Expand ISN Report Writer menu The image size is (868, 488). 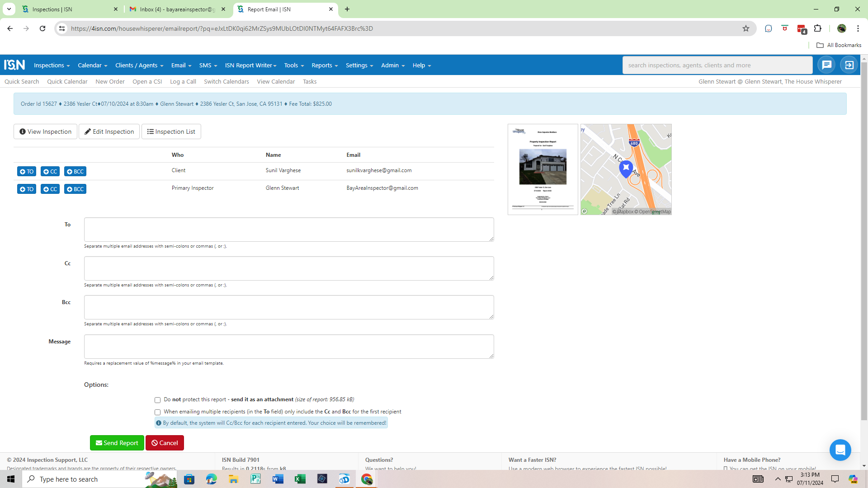(250, 65)
